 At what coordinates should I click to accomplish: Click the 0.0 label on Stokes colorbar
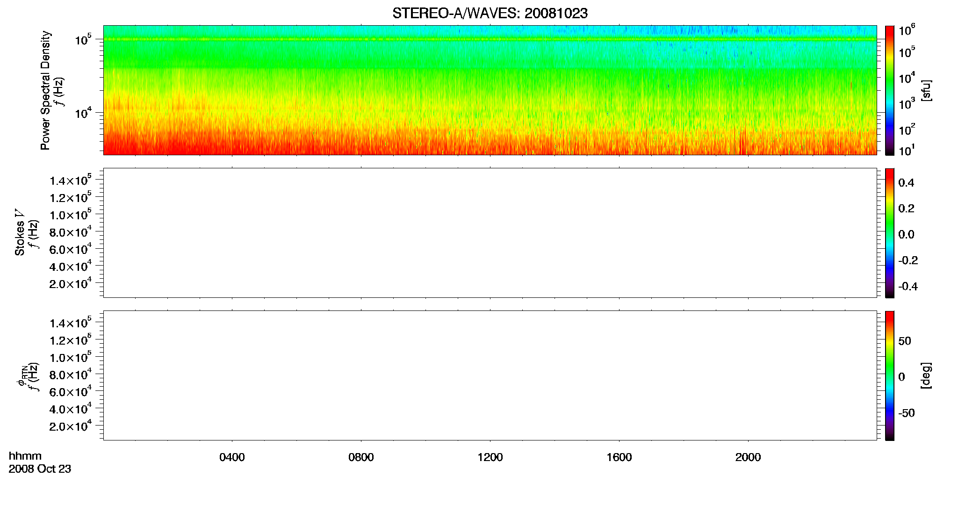906,235
